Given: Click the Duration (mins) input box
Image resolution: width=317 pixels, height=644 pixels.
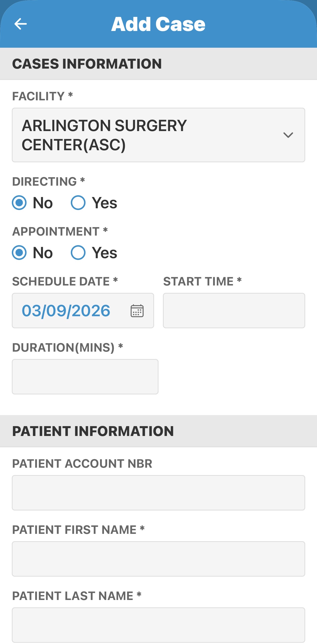Looking at the screenshot, I should click(x=85, y=377).
